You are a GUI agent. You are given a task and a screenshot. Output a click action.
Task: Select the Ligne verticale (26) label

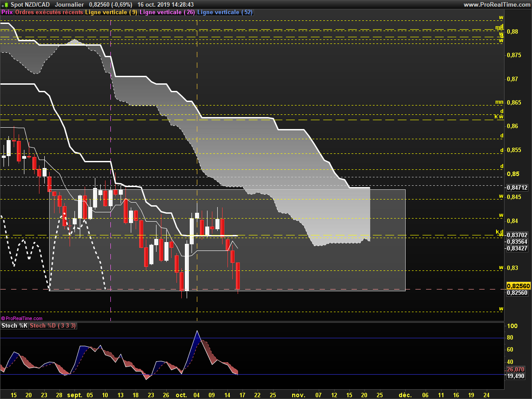[167, 12]
